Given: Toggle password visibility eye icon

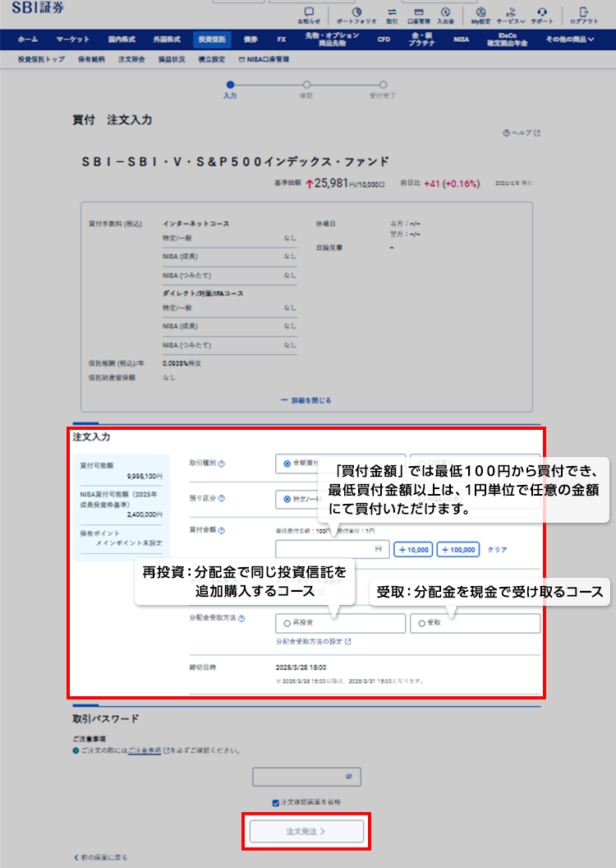Looking at the screenshot, I should pyautogui.click(x=349, y=777).
